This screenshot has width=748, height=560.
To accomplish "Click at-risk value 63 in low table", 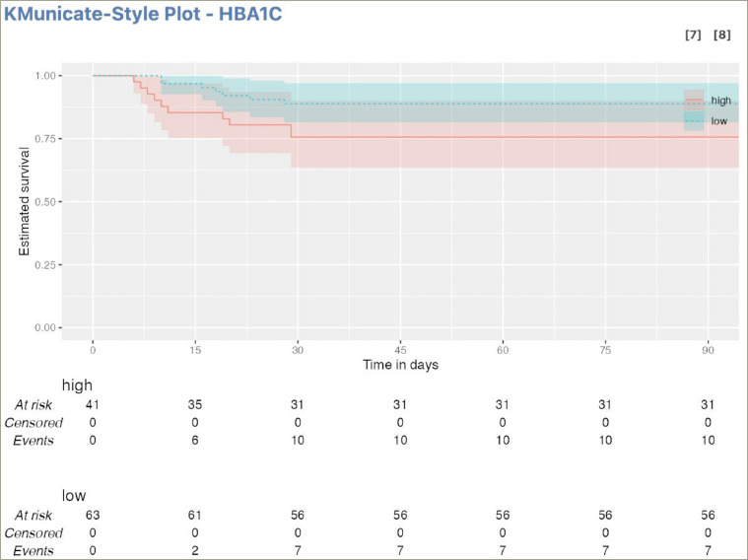I will 93,515.
